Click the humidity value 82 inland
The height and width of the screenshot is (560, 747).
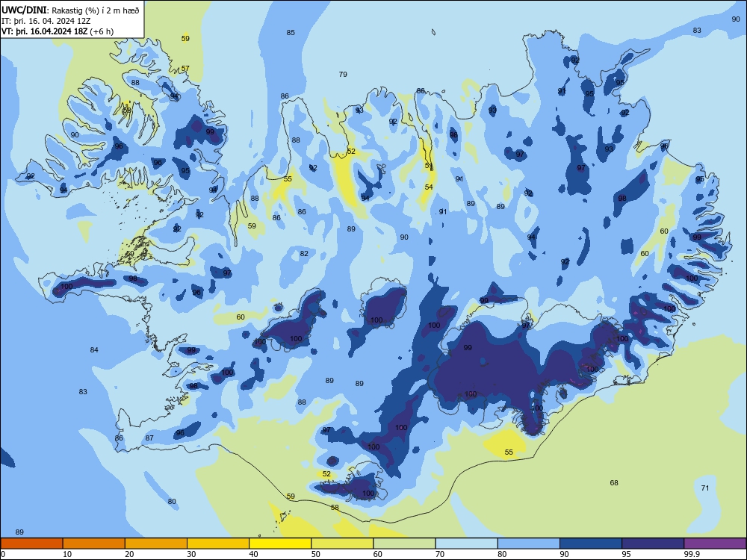click(304, 254)
